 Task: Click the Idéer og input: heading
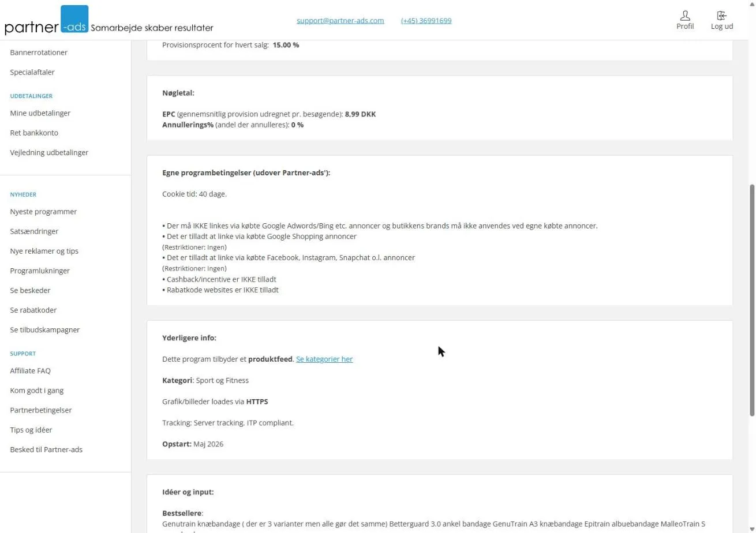[x=188, y=492]
